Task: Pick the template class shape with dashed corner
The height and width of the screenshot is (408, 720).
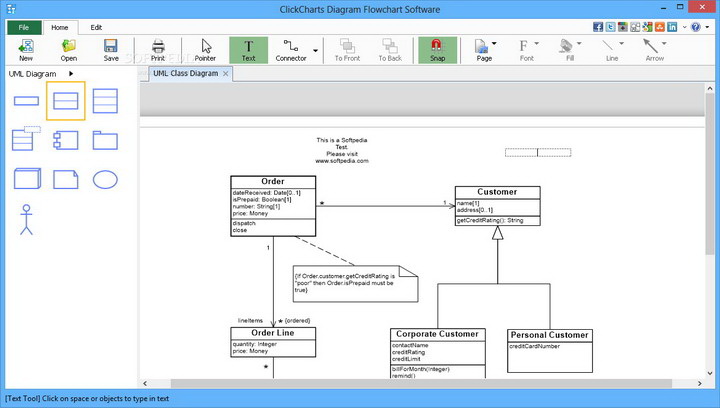Action: [26, 139]
